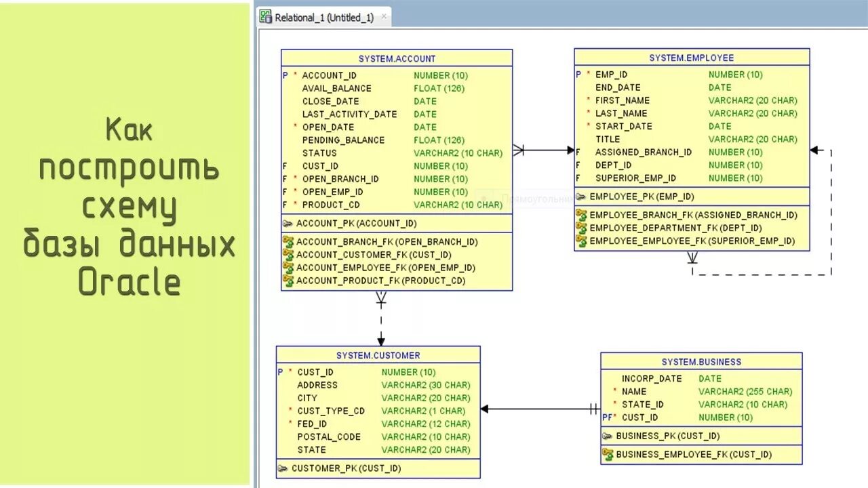
Task: Click the ASSIGNED_BRANCH_ID column row
Action: click(x=692, y=152)
